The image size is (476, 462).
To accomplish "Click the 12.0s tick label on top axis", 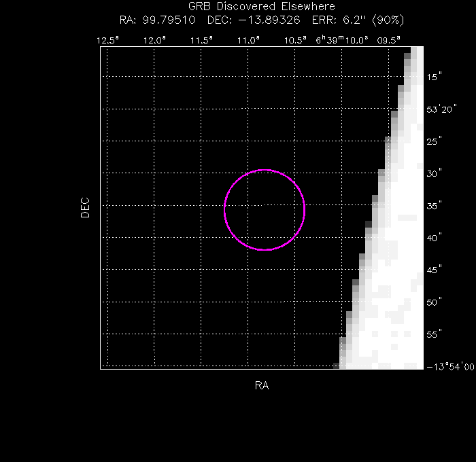I will (154, 40).
